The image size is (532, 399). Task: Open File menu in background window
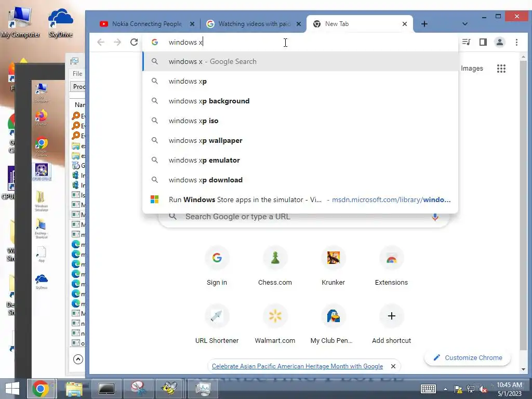[77, 74]
